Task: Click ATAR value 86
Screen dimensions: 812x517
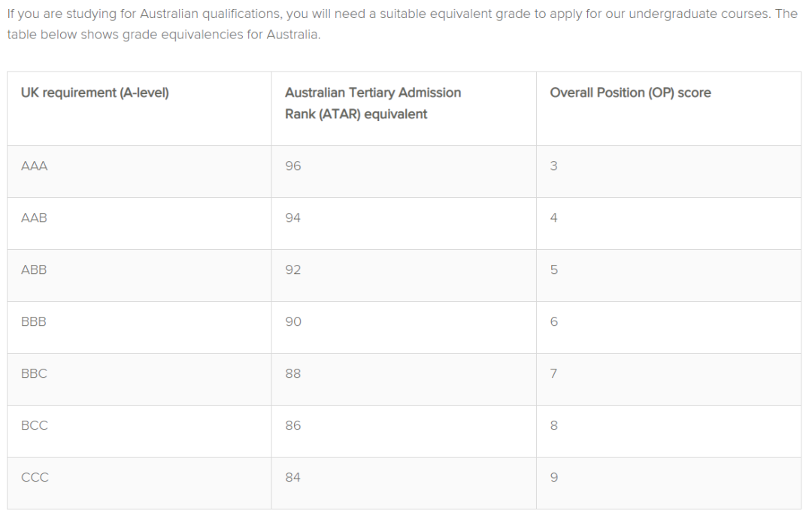Action: point(293,425)
